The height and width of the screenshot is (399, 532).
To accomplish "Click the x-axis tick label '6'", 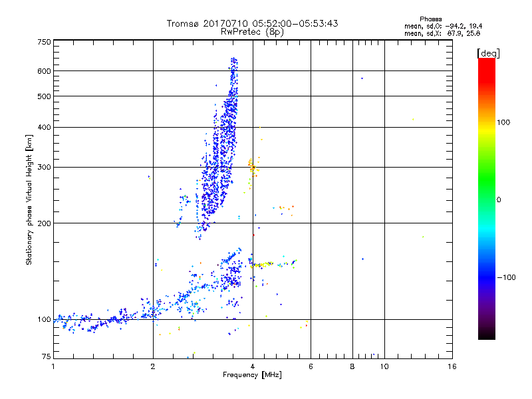I will (311, 366).
